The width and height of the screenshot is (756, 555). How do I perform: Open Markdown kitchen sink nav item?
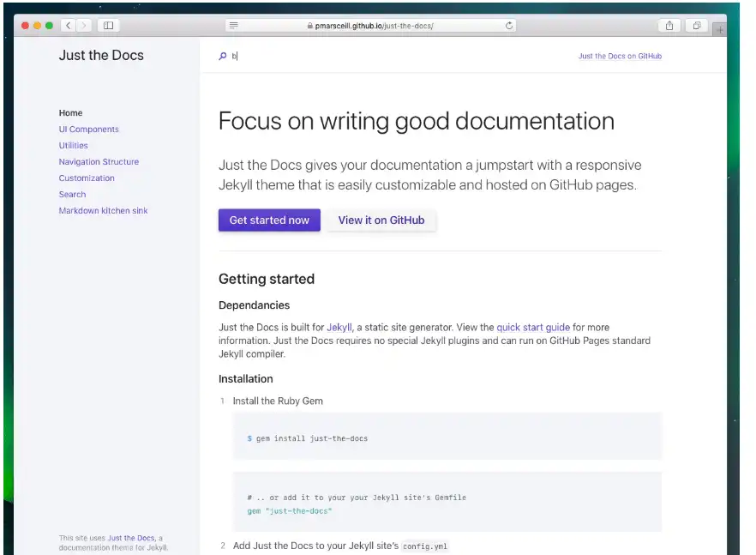pyautogui.click(x=103, y=210)
